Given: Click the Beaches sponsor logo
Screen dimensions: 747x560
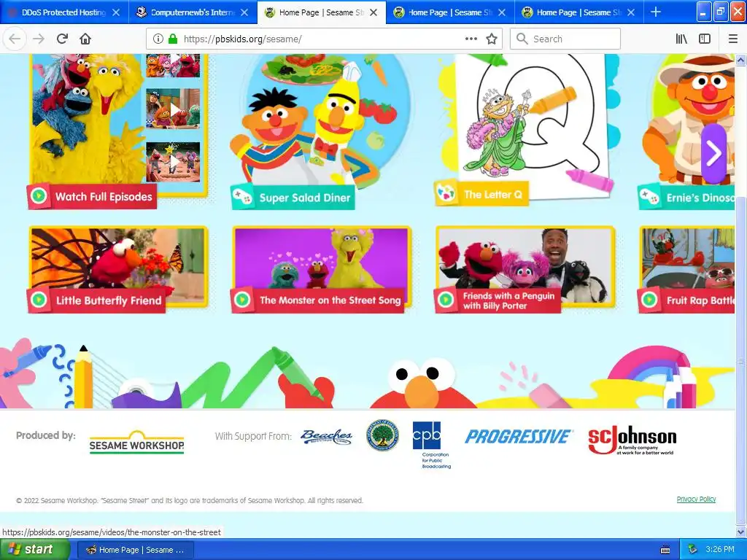Looking at the screenshot, I should 326,436.
